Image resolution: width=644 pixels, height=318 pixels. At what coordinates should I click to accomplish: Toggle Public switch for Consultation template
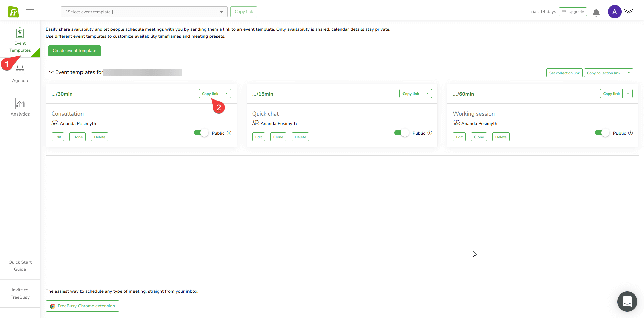[x=201, y=133]
